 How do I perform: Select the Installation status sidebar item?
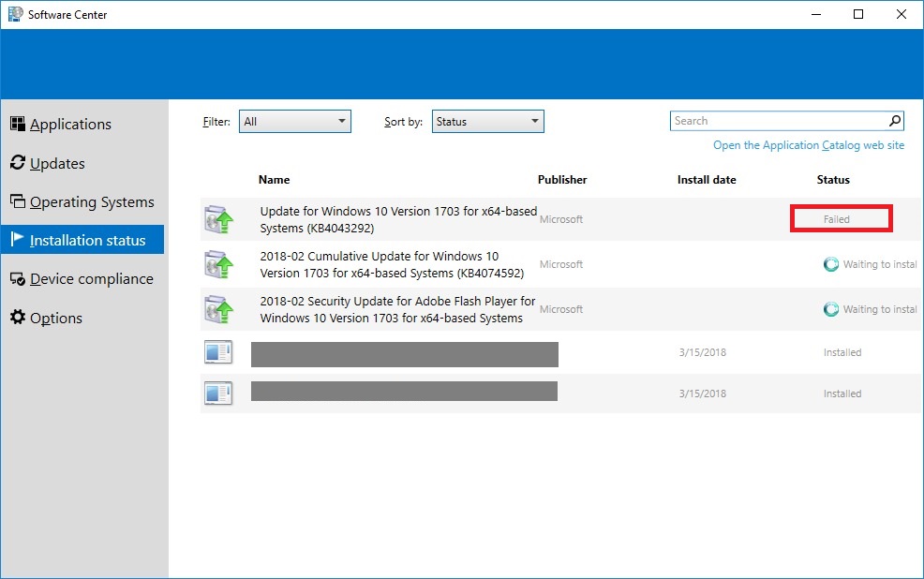tap(87, 241)
